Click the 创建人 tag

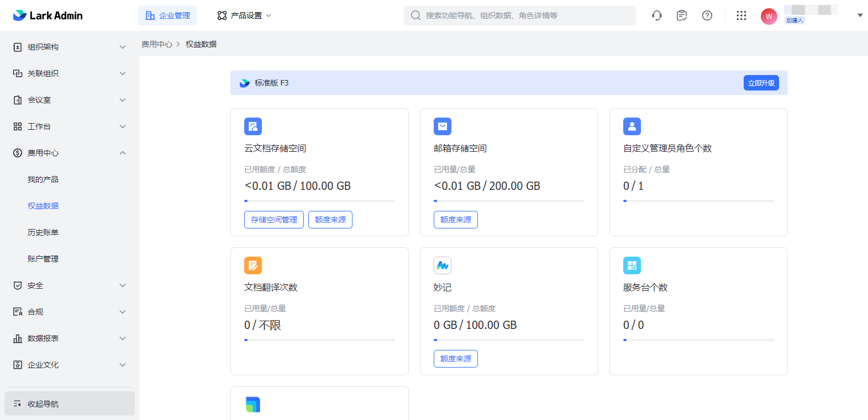[x=795, y=20]
